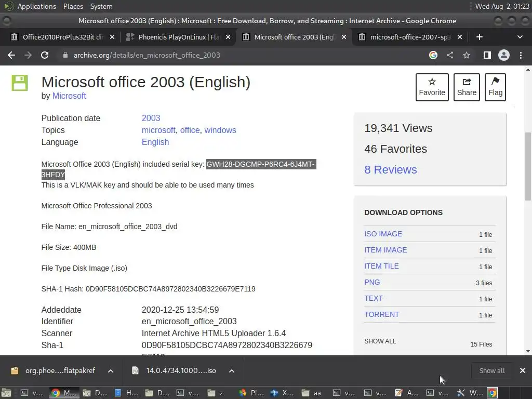
Task: Open downloaded 14.0.4734.1000 iso file
Action: [174, 371]
